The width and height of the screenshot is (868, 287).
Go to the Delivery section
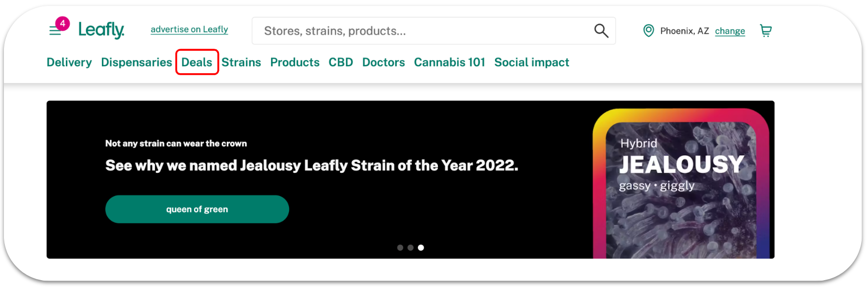tap(69, 62)
